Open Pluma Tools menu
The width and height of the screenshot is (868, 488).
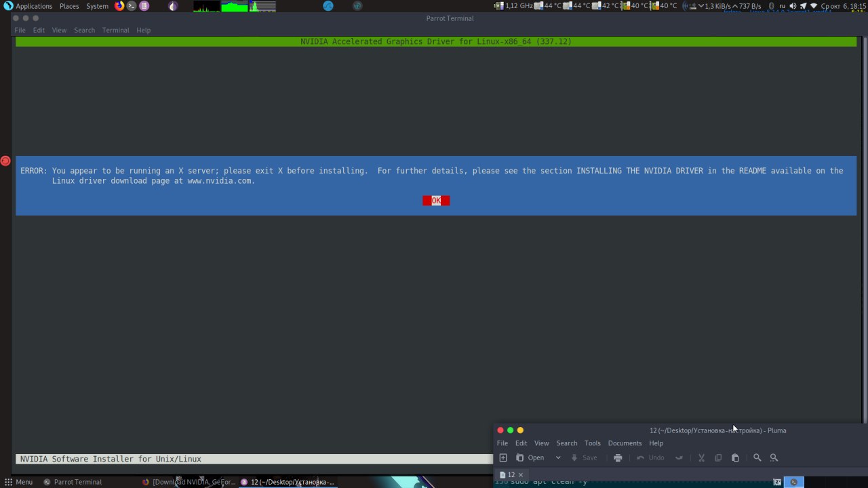[x=593, y=443]
